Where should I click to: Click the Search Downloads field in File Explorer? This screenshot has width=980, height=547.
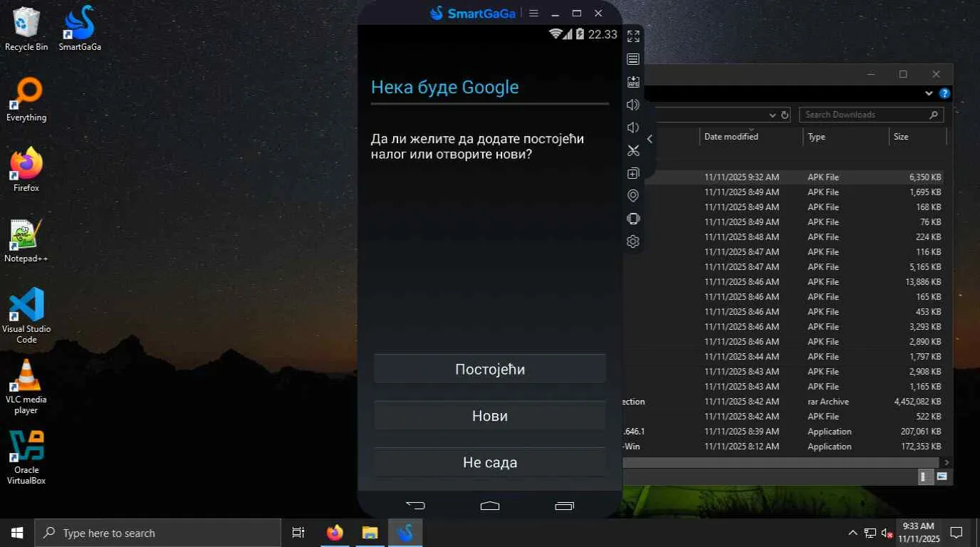[x=871, y=115]
